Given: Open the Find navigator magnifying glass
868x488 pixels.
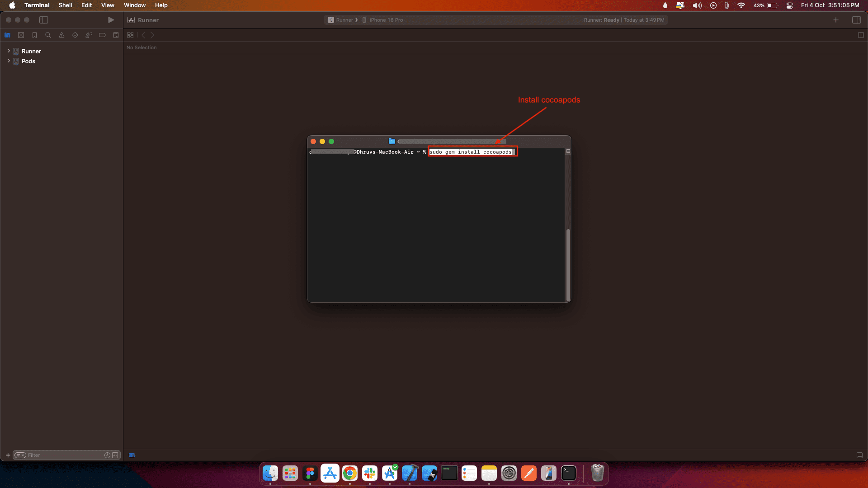Looking at the screenshot, I should [48, 35].
